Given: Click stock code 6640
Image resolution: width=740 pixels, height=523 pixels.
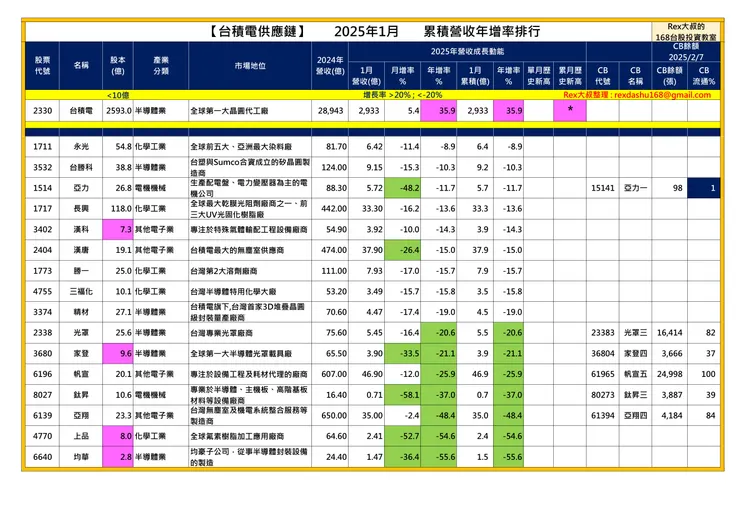Looking at the screenshot, I should click(42, 457).
